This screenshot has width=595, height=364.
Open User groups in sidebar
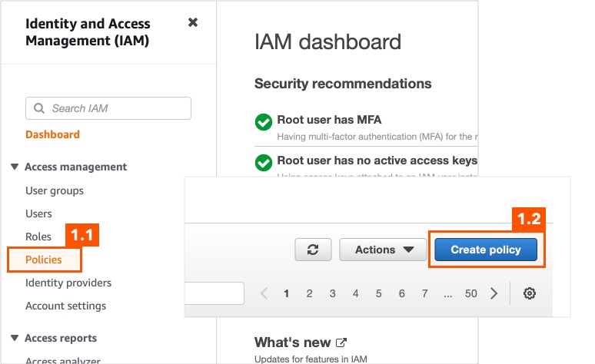[55, 190]
